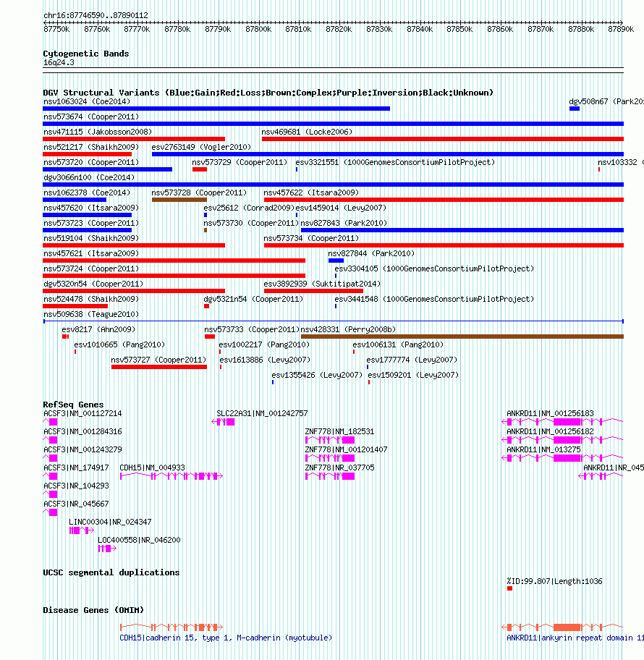Viewport: 644px width, 660px height.
Task: Select the nsv1062378 (Coe2014) blue bar
Action: coord(75,200)
